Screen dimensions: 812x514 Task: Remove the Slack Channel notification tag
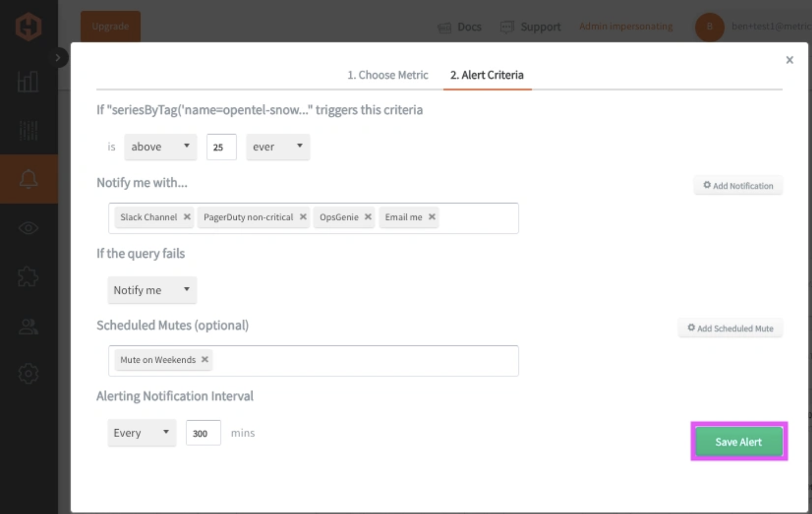tap(187, 217)
